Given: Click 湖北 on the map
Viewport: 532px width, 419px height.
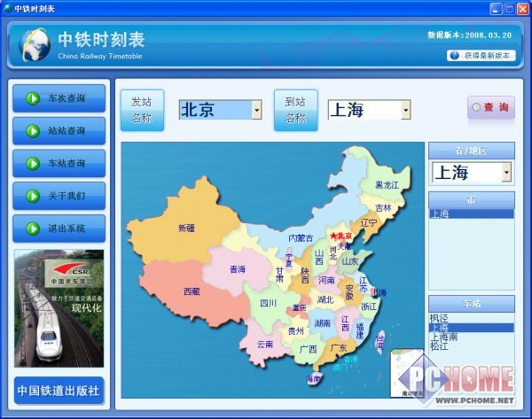Looking at the screenshot, I should [325, 299].
